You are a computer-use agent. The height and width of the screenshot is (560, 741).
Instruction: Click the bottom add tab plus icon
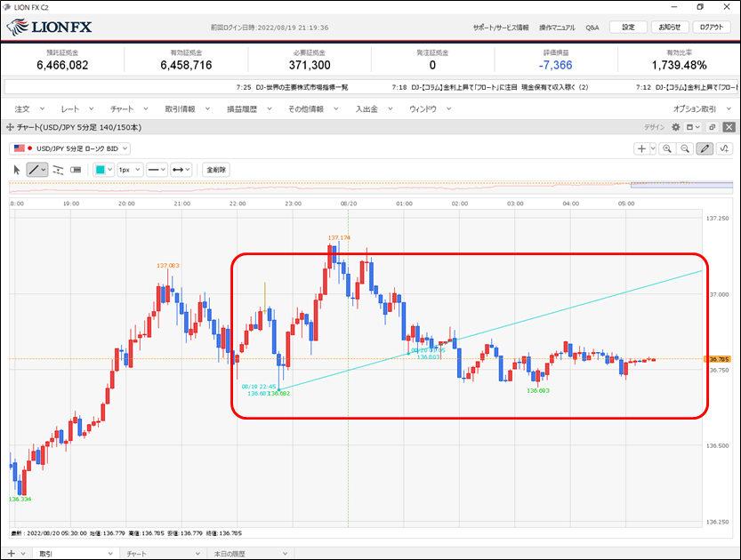[x=12, y=554]
